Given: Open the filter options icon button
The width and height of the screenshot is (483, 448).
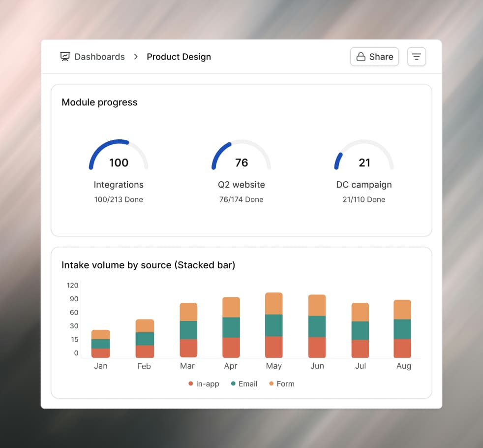Looking at the screenshot, I should pos(417,57).
